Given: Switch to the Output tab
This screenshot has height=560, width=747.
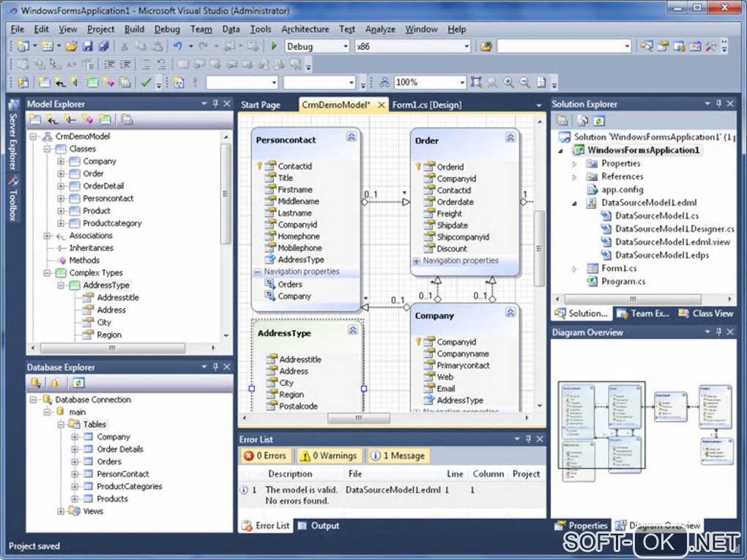Looking at the screenshot, I should click(319, 526).
